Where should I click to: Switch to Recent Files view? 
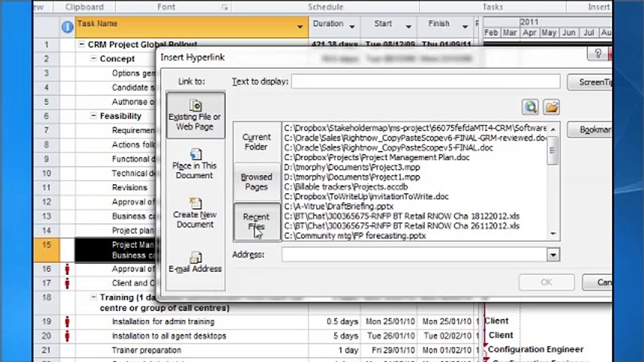coord(257,222)
